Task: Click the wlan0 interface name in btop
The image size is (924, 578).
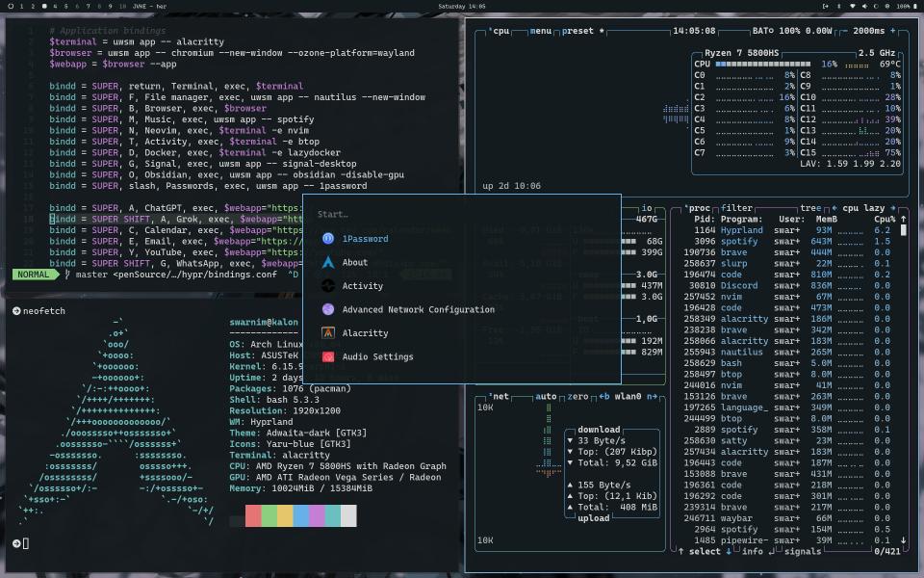Action: pyautogui.click(x=628, y=396)
